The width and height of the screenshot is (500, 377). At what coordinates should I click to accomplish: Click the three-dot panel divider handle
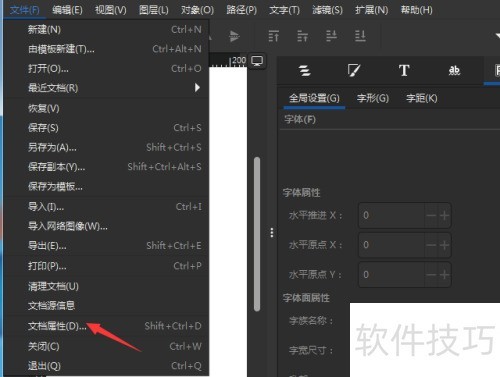click(x=272, y=233)
